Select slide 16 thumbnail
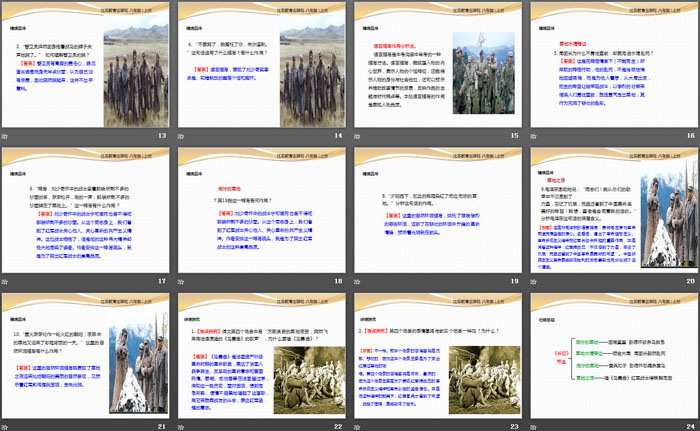 tap(614, 65)
